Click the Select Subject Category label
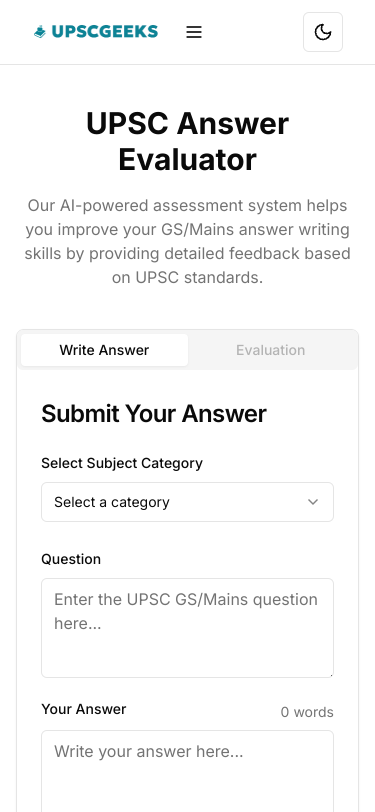This screenshot has height=812, width=375. 122,463
